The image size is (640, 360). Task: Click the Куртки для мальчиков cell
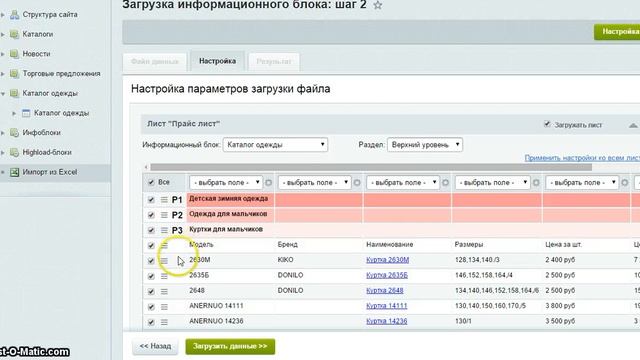click(x=230, y=230)
